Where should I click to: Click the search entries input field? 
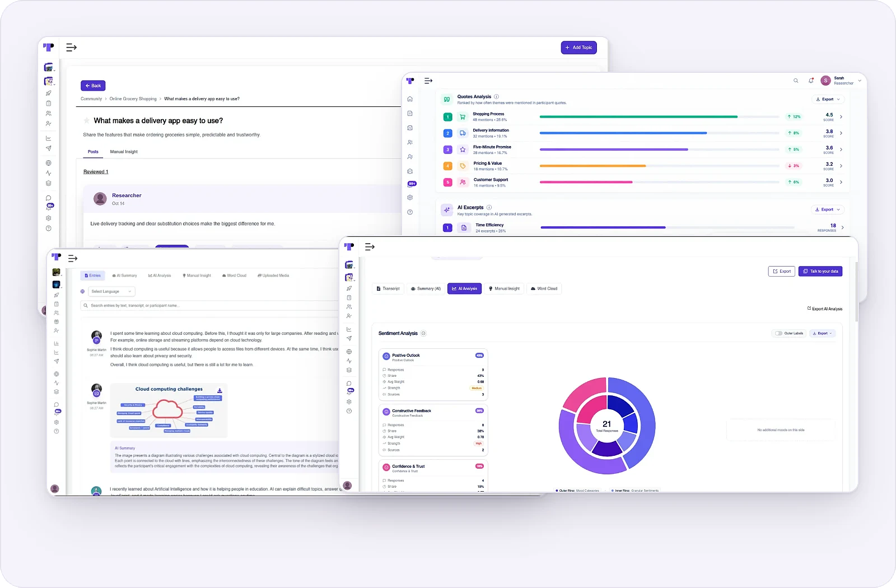point(210,306)
